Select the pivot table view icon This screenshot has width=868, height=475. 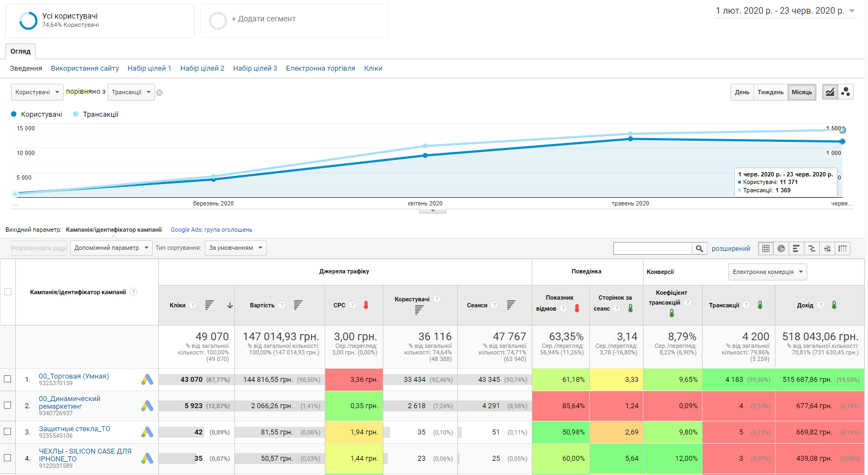842,249
